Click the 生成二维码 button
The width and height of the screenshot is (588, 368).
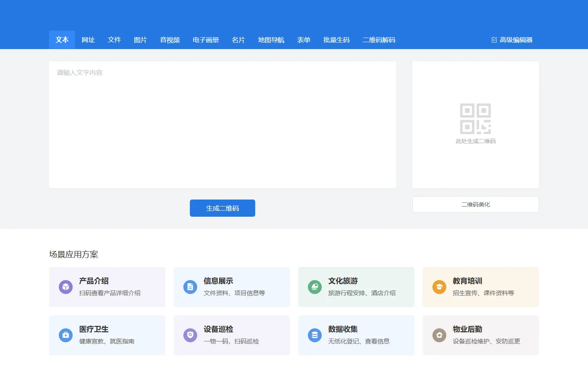pos(223,208)
